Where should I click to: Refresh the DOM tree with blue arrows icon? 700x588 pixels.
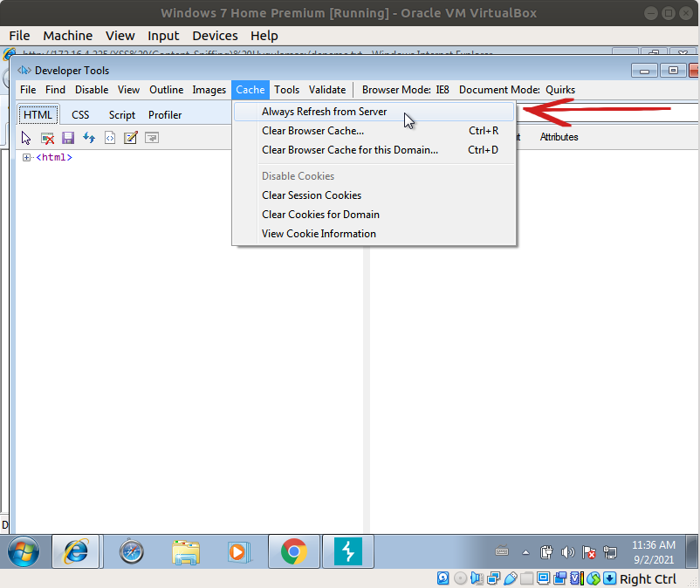pos(89,138)
